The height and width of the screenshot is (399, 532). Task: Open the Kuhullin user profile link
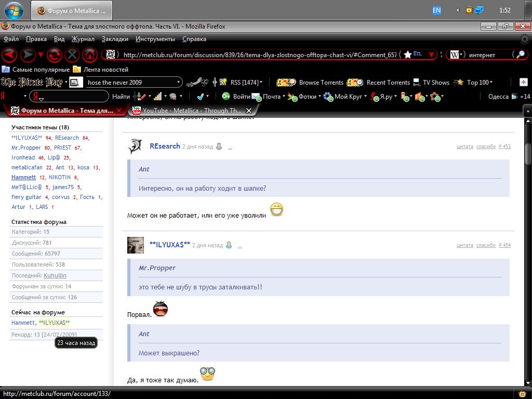point(55,275)
